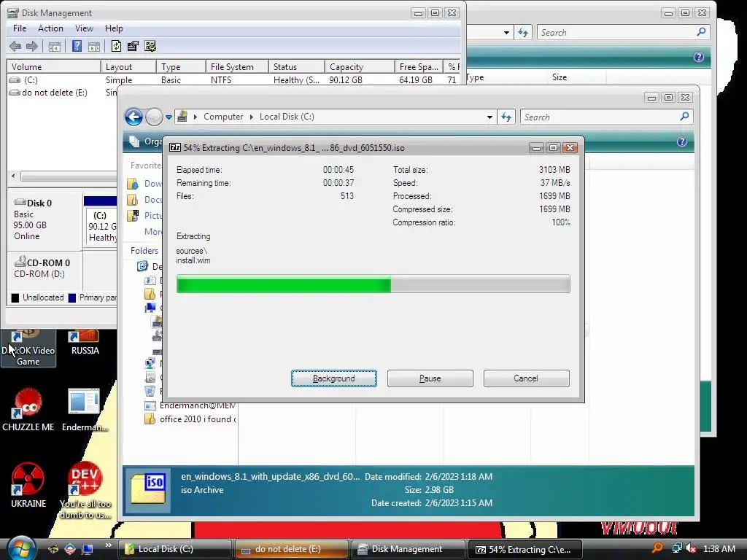Viewport: 747px width, 560px height.
Task: Open File menu in Disk Management
Action: tap(20, 28)
